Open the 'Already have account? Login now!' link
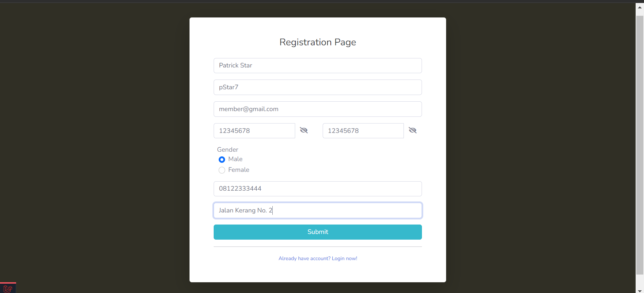Viewport: 644px width, 293px height. tap(318, 258)
